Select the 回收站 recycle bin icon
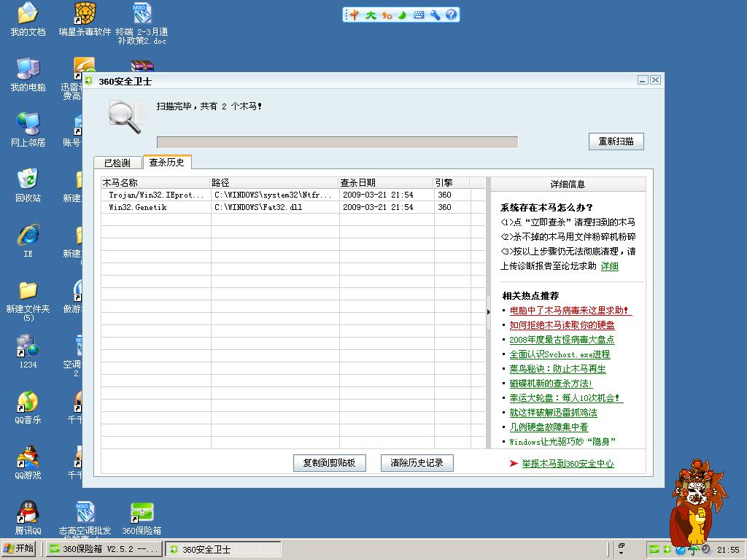Viewport: 747px width, 560px height. point(28,185)
